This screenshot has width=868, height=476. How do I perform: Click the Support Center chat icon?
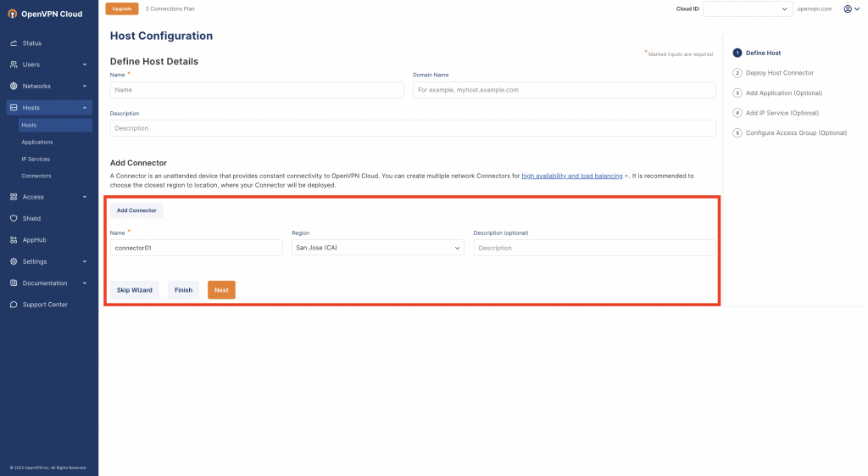pyautogui.click(x=14, y=305)
